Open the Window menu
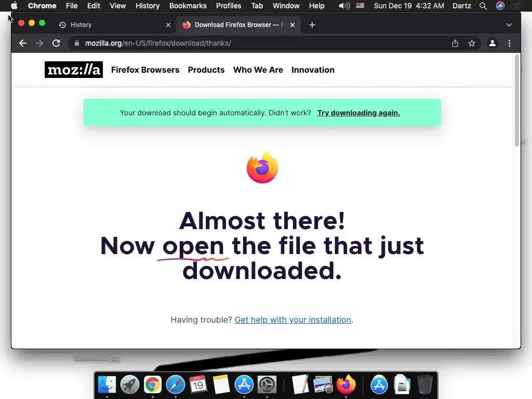 tap(286, 6)
